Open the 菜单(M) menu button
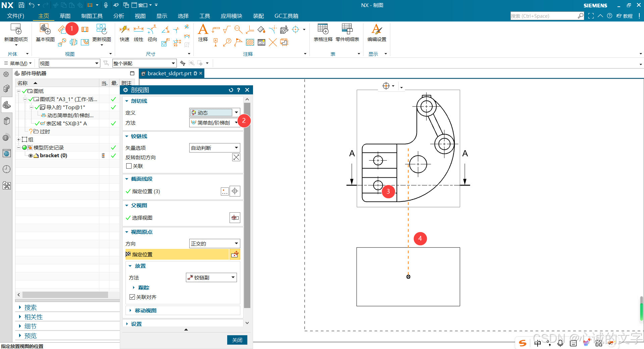644x349 pixels. pyautogui.click(x=18, y=63)
